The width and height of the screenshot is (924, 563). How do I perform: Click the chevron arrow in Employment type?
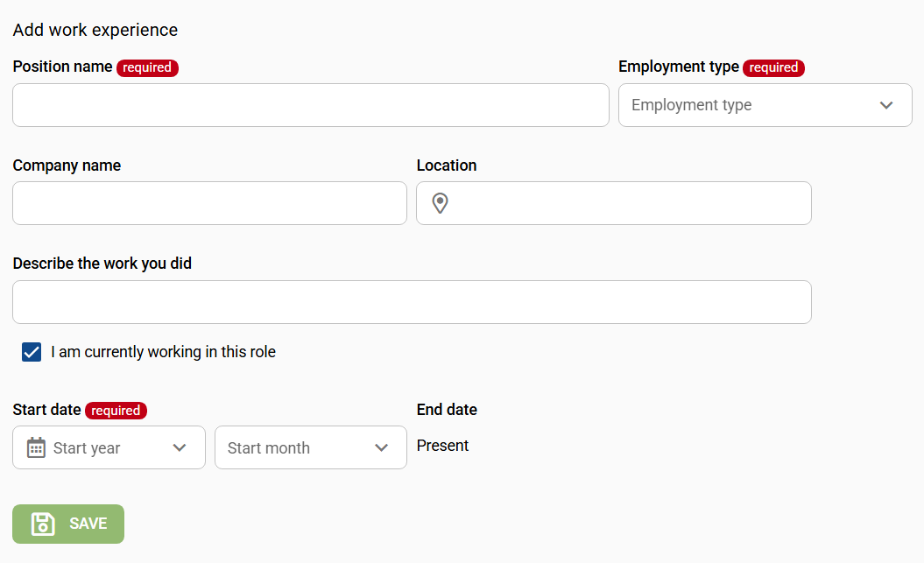[886, 105]
